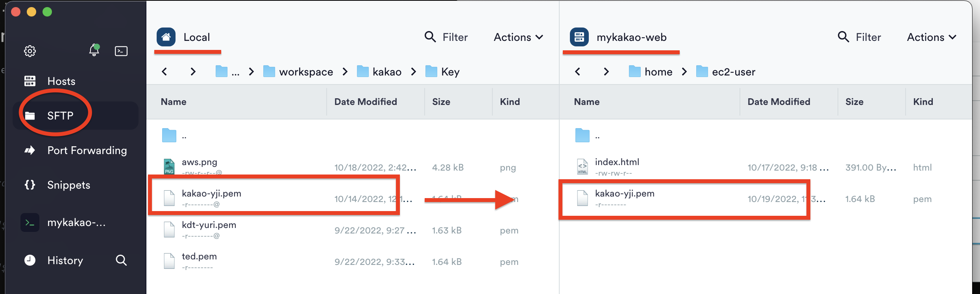
Task: Click 1.63 kB size of kdt-yuri.pem
Action: coord(447,230)
